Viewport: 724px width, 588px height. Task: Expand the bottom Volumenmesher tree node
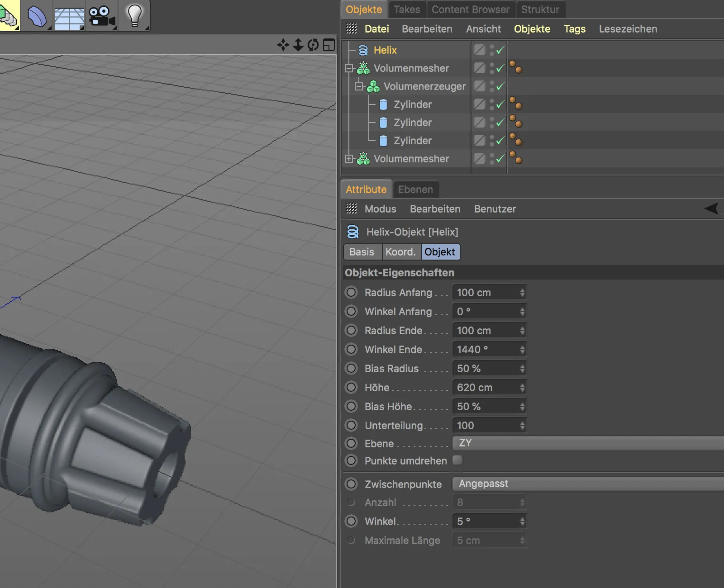point(348,159)
